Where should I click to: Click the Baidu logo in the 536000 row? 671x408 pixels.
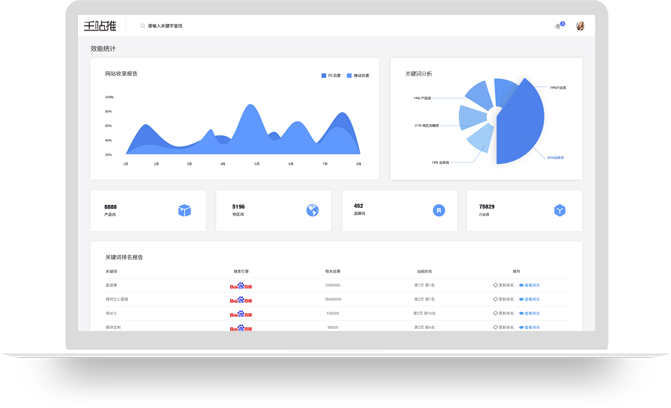pos(241,314)
